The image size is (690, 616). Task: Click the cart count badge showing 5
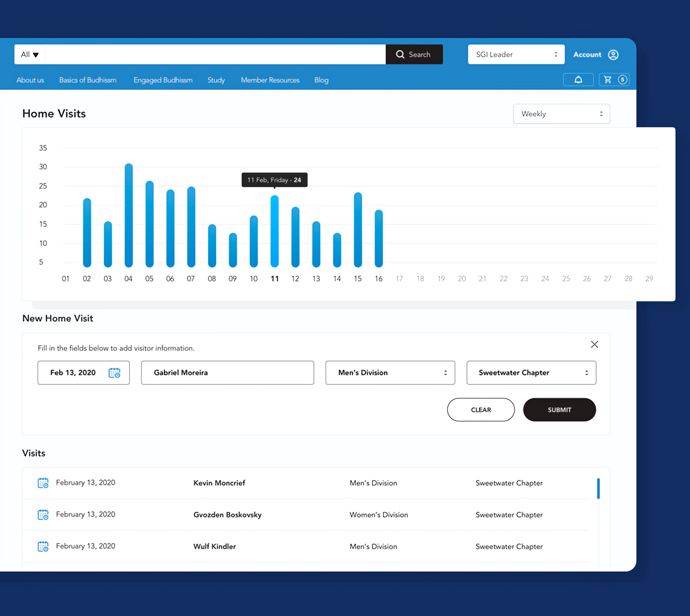[622, 80]
